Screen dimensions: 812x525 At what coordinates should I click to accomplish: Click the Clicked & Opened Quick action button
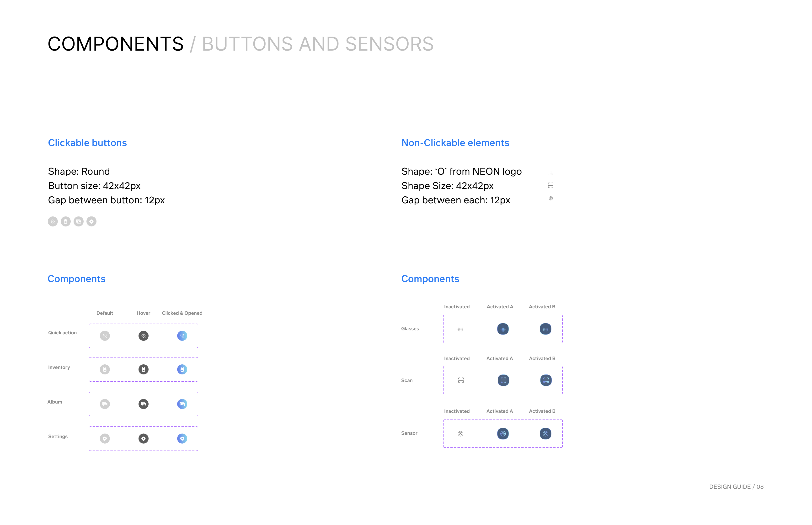click(182, 336)
